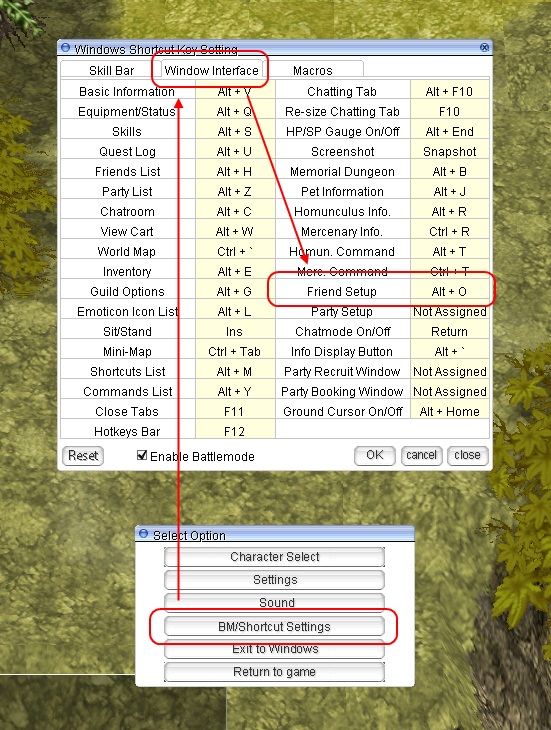Viewport: 551px width, 730px height.
Task: Edit the Memorial Dungeon key Alt + B
Action: click(x=450, y=171)
